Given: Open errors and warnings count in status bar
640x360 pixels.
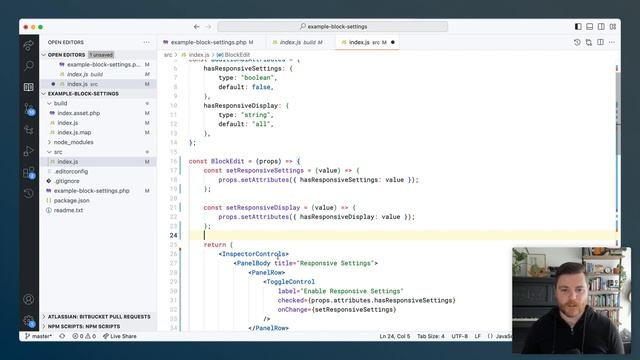Looking at the screenshot, I should pyautogui.click(x=84, y=336).
